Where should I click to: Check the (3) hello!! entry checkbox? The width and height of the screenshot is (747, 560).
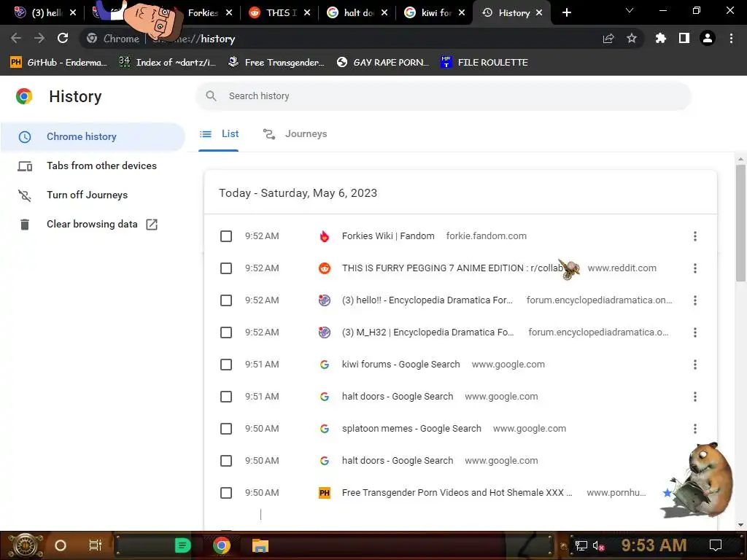[226, 300]
